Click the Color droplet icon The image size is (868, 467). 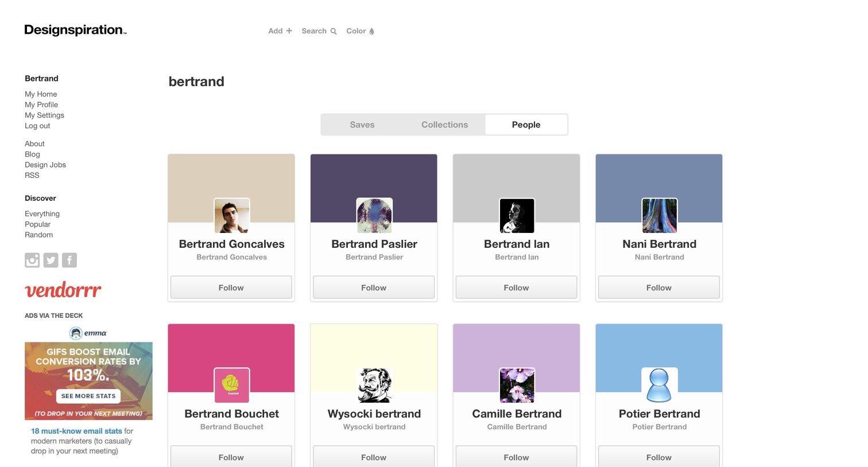[x=371, y=31]
